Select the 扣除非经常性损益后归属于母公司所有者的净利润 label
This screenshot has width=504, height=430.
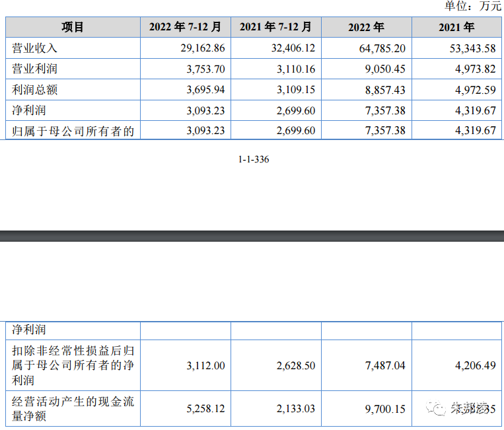[73, 365]
